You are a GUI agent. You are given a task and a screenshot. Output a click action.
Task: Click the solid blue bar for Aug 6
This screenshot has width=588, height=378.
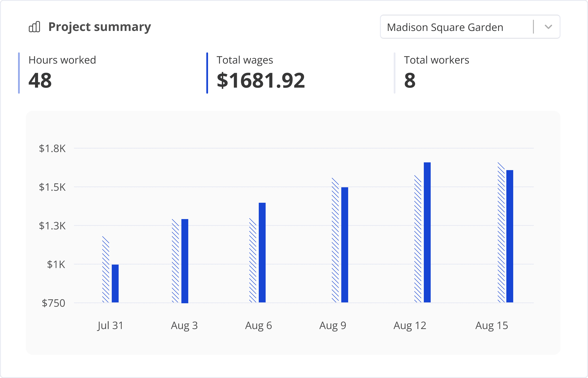[x=262, y=253]
